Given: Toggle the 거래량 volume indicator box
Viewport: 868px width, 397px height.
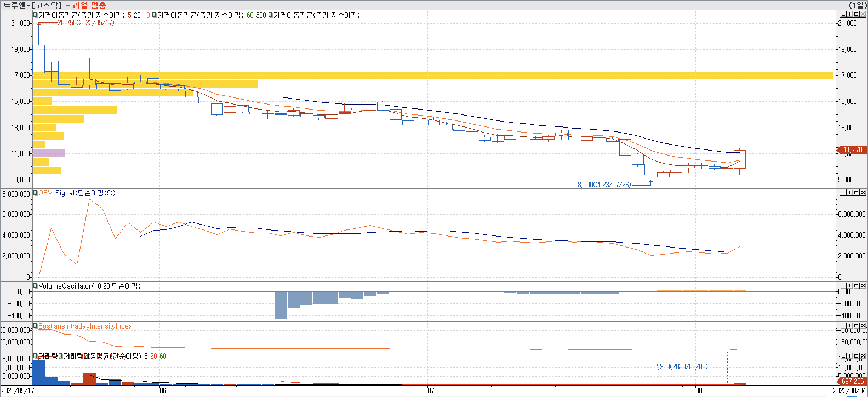Looking at the screenshot, I should pos(35,356).
